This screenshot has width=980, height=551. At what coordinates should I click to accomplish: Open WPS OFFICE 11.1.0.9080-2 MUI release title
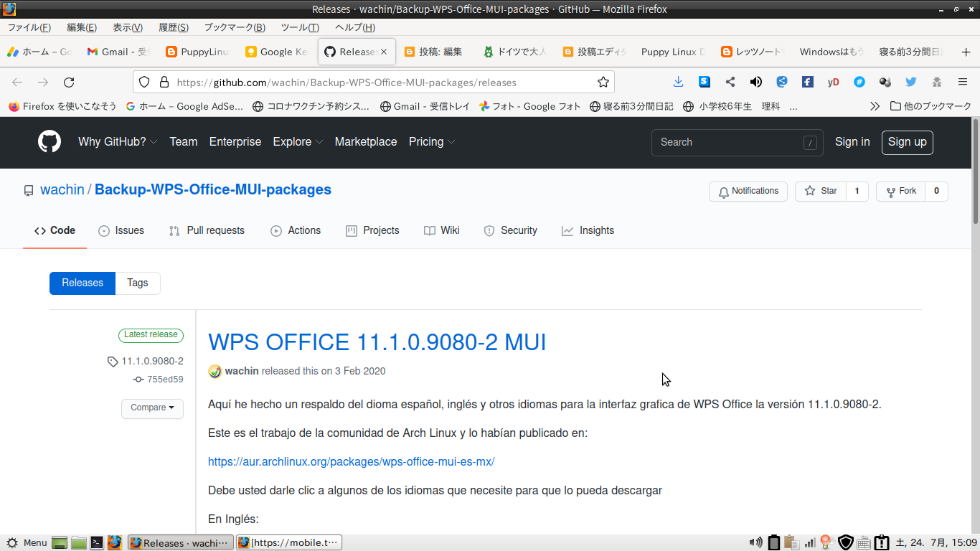click(377, 342)
